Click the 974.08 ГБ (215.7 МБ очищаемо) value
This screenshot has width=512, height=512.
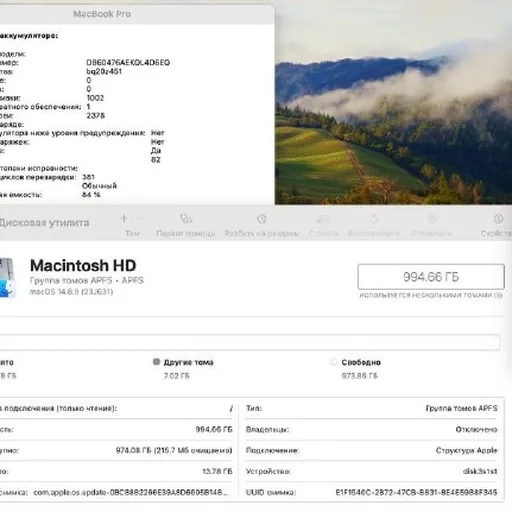tap(174, 450)
